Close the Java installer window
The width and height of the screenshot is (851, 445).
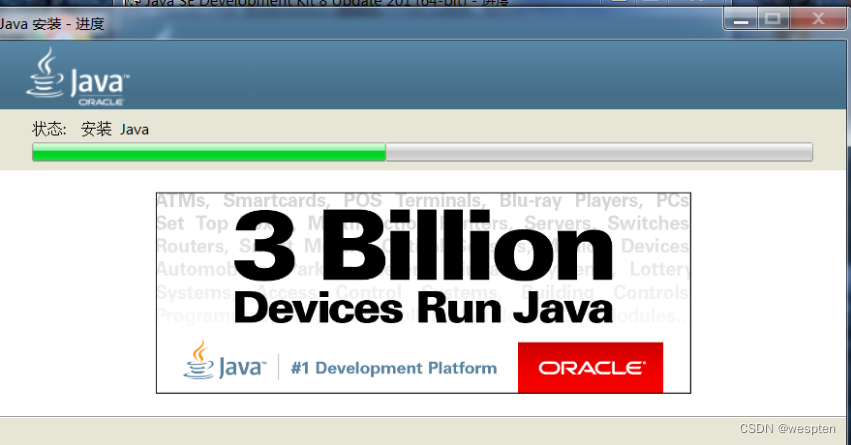pyautogui.click(x=818, y=20)
